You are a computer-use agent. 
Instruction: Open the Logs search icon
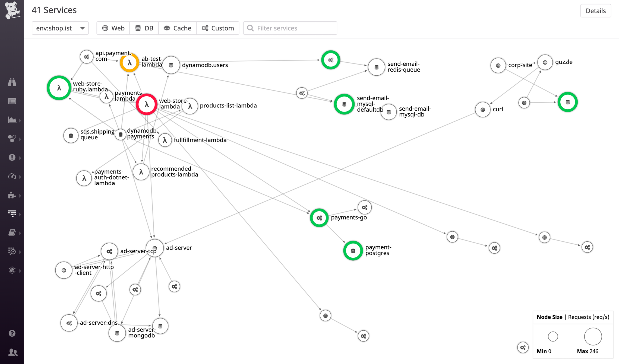pyautogui.click(x=12, y=251)
